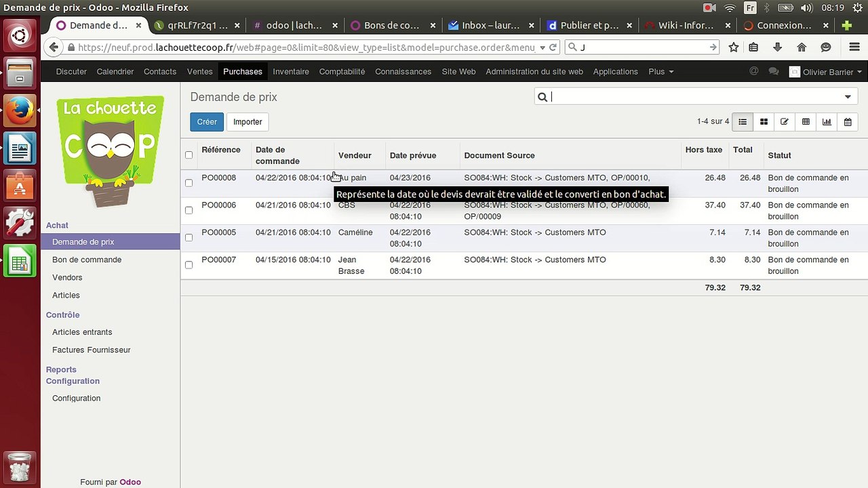Select all rows with header checkbox
Screen dimensions: 868x488
189,155
